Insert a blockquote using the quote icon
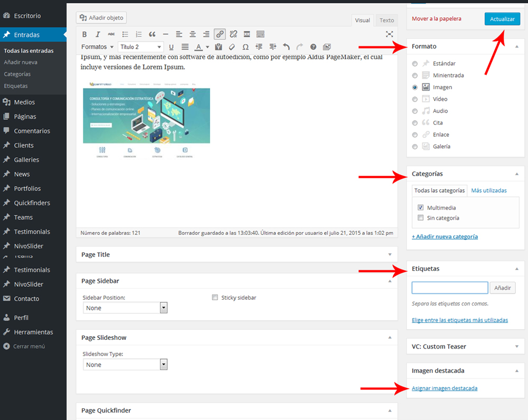Image resolution: width=528 pixels, height=420 pixels. point(152,34)
